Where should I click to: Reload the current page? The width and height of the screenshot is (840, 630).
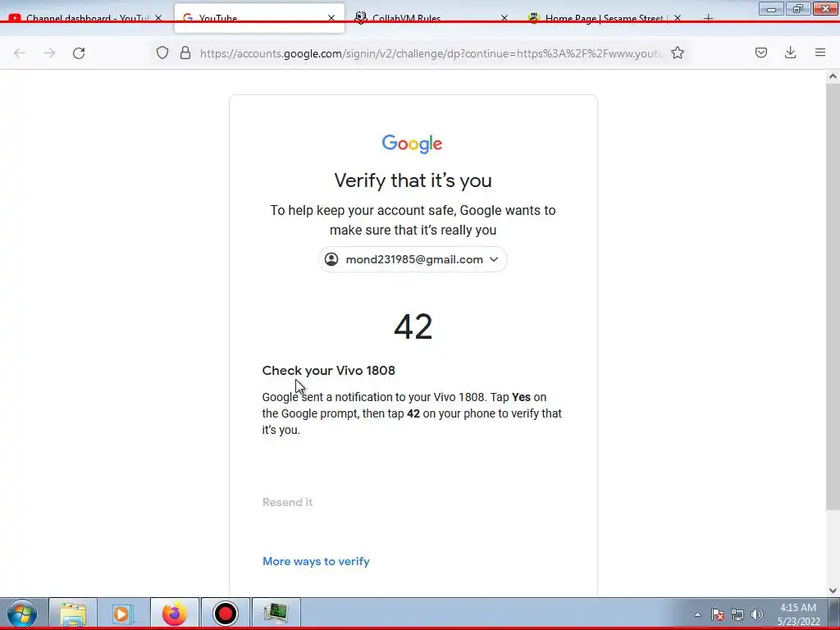[x=79, y=52]
